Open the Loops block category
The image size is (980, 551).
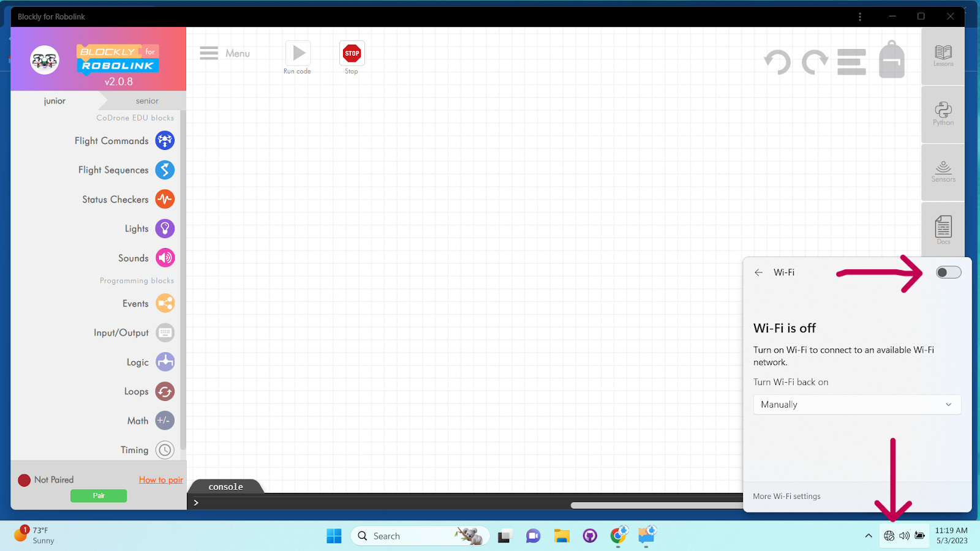pos(149,392)
